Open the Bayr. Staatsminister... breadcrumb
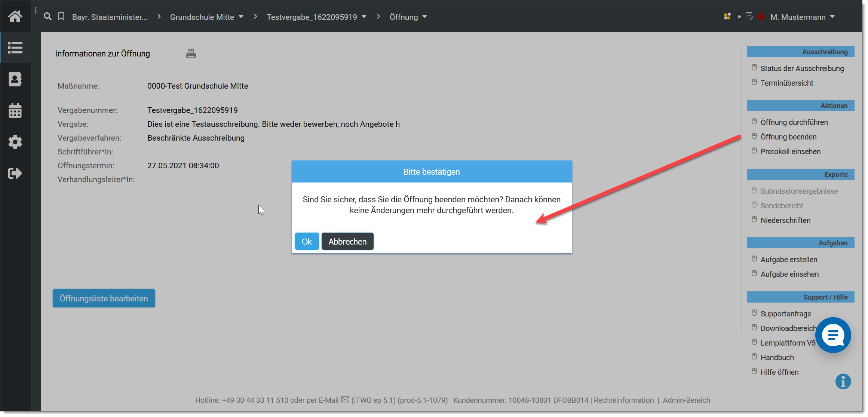 click(x=110, y=17)
